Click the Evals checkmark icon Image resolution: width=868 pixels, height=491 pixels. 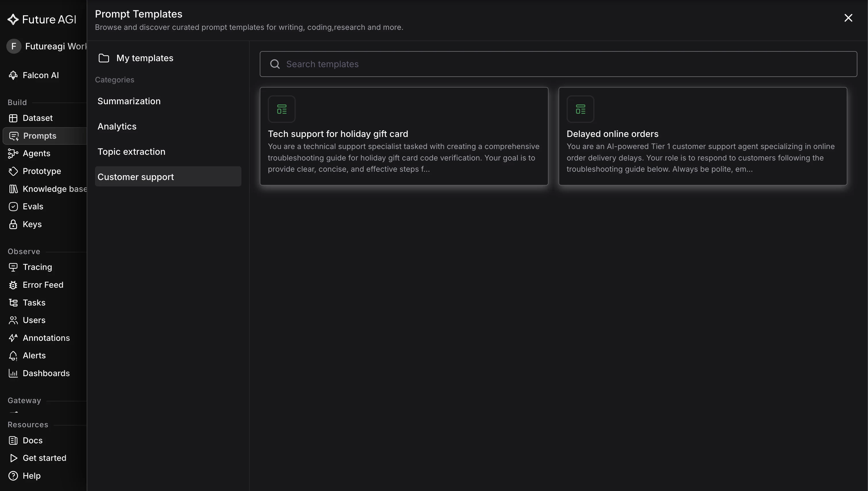(x=13, y=207)
